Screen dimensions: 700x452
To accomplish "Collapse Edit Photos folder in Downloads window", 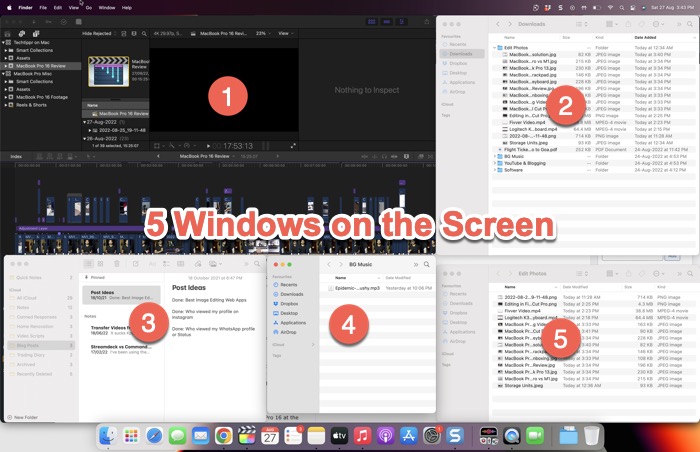I will (x=495, y=48).
